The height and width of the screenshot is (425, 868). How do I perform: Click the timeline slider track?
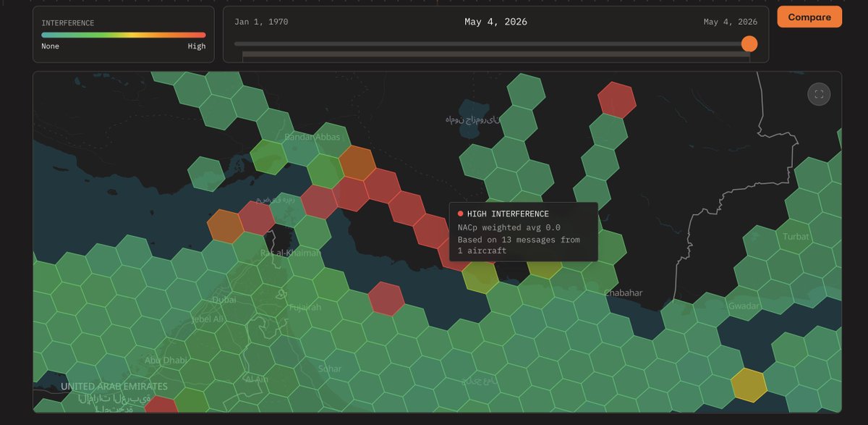(x=492, y=43)
